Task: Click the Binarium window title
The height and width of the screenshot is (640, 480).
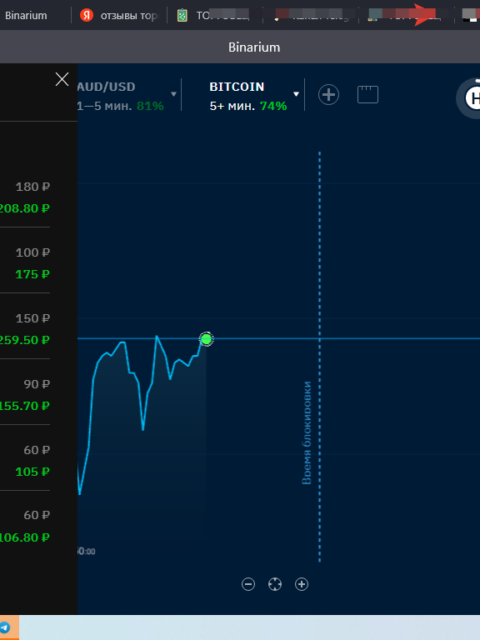Action: click(254, 47)
